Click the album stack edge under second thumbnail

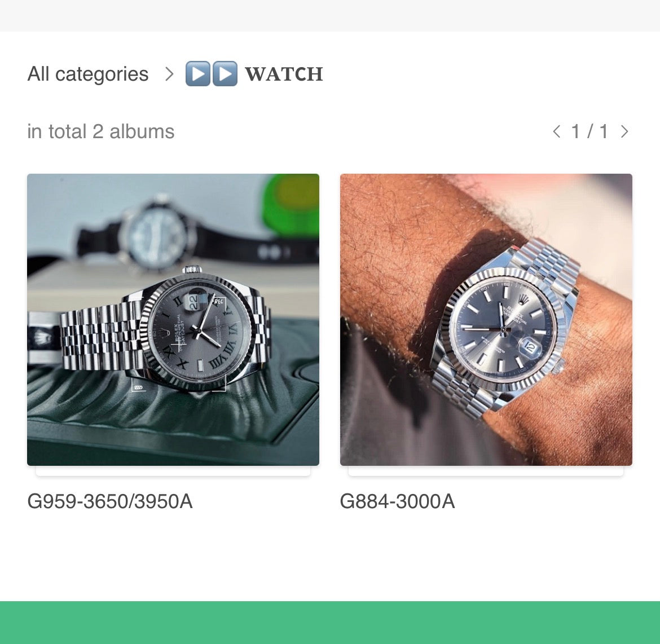coord(486,471)
